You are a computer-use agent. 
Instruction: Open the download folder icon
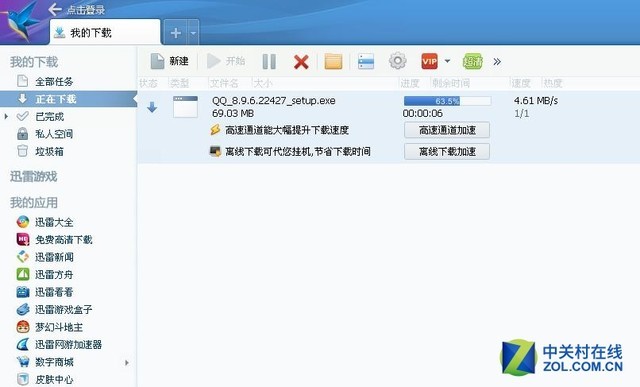pyautogui.click(x=333, y=62)
